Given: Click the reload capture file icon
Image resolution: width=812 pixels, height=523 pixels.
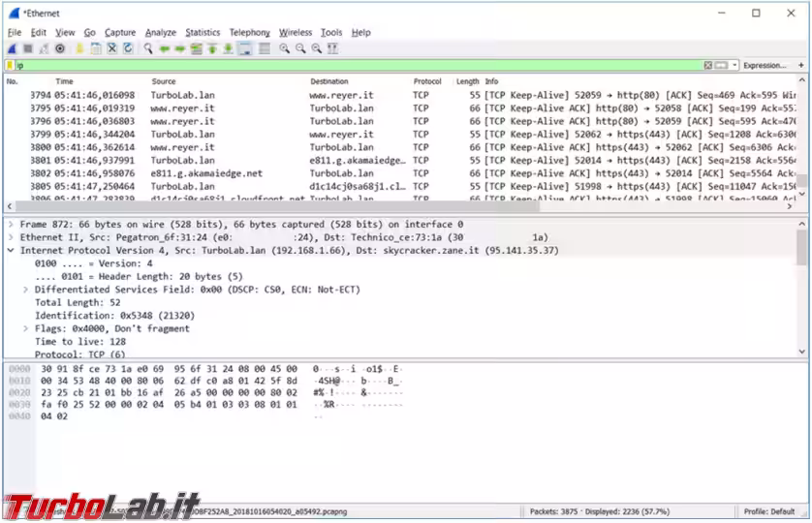Looking at the screenshot, I should (x=127, y=47).
